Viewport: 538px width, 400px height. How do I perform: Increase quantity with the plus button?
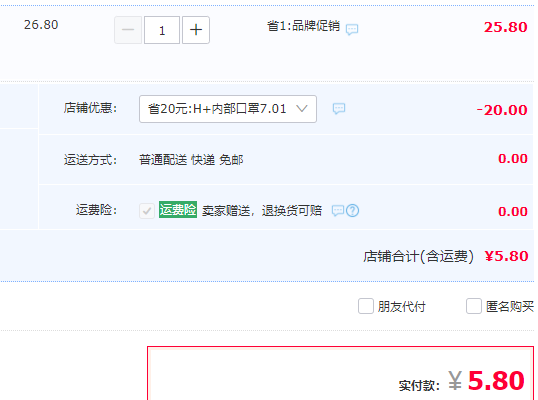[196, 30]
